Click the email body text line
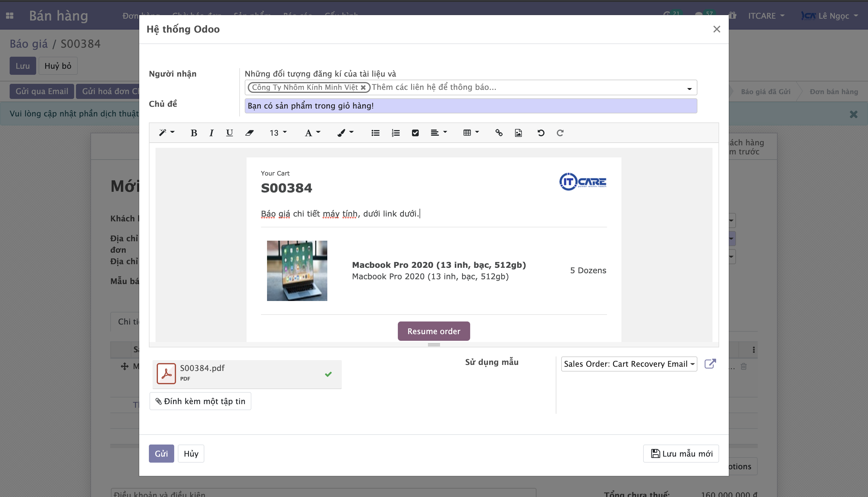The image size is (868, 497). point(340,214)
